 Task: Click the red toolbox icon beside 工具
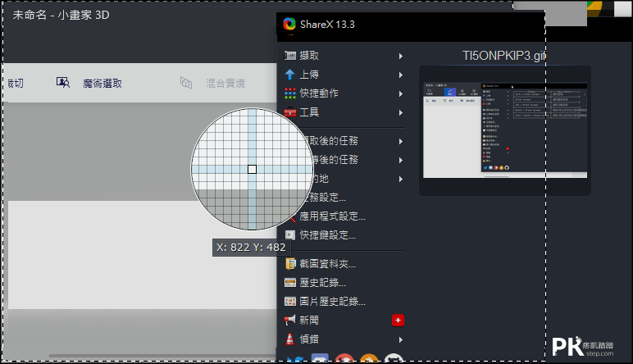click(x=290, y=112)
